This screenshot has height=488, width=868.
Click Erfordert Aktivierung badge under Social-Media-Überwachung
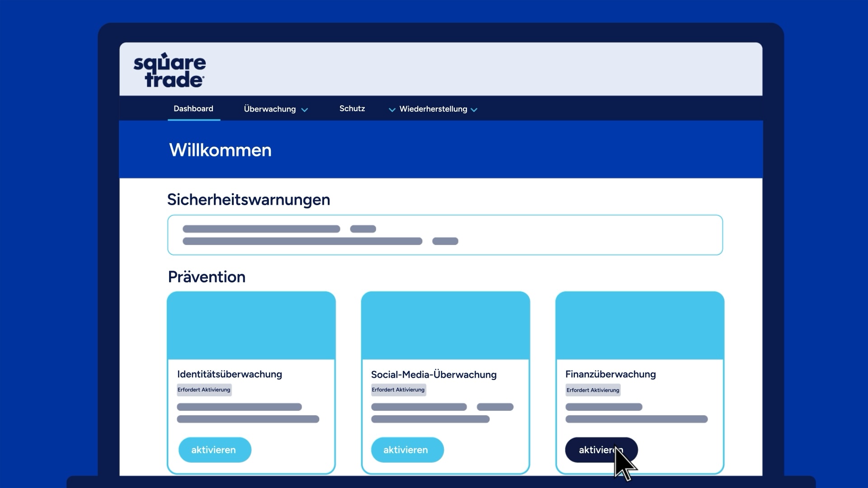398,389
